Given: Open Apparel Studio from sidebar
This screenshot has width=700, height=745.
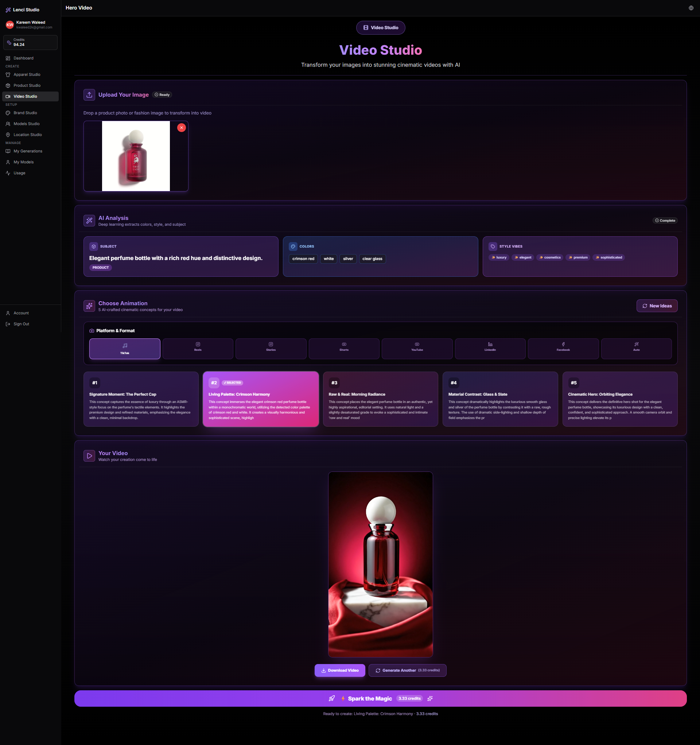Looking at the screenshot, I should pyautogui.click(x=27, y=75).
